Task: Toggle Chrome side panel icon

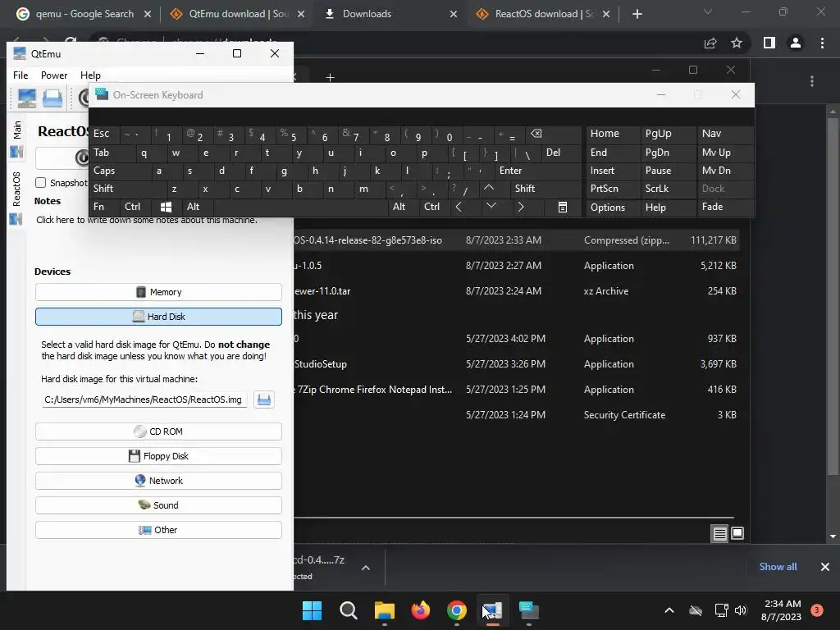Action: click(769, 43)
